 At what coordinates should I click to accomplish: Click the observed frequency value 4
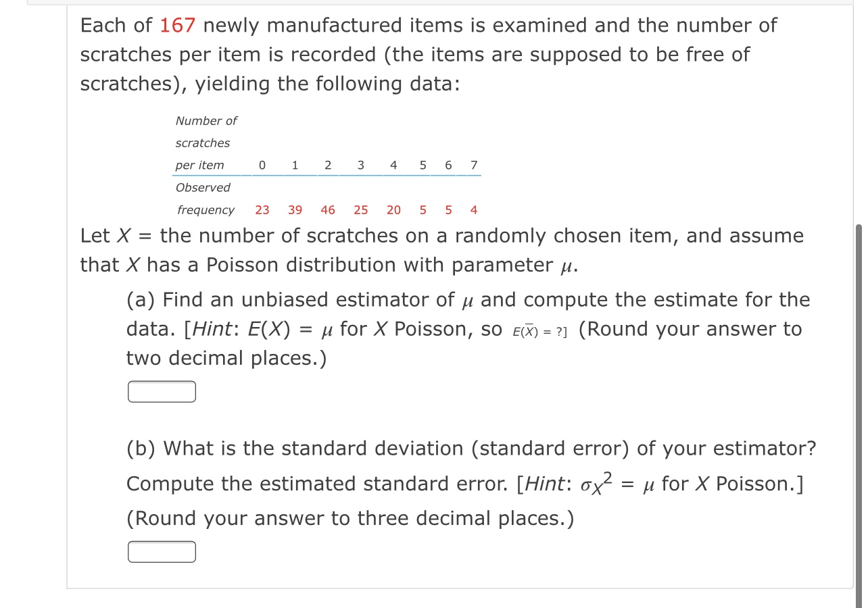(473, 210)
